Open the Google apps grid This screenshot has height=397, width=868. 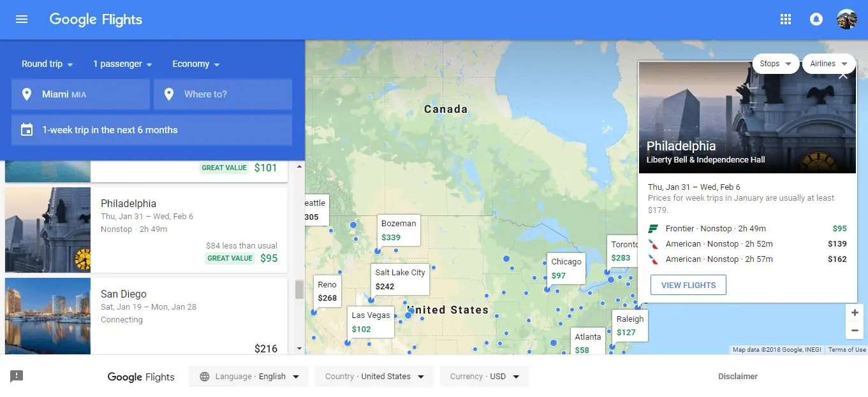tap(786, 19)
